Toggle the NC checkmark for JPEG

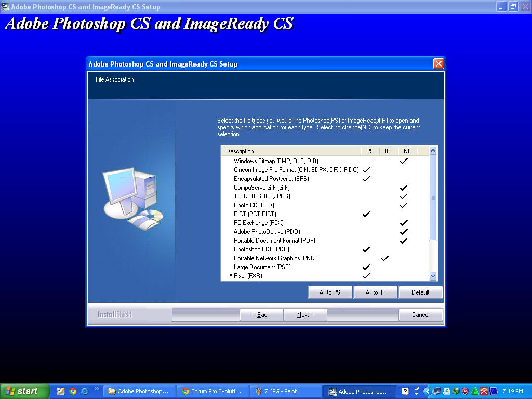(x=404, y=196)
